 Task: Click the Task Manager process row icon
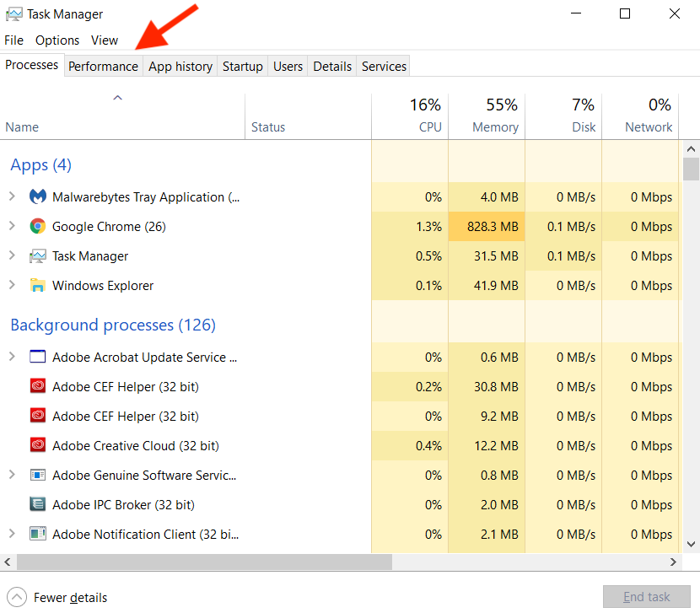point(37,256)
